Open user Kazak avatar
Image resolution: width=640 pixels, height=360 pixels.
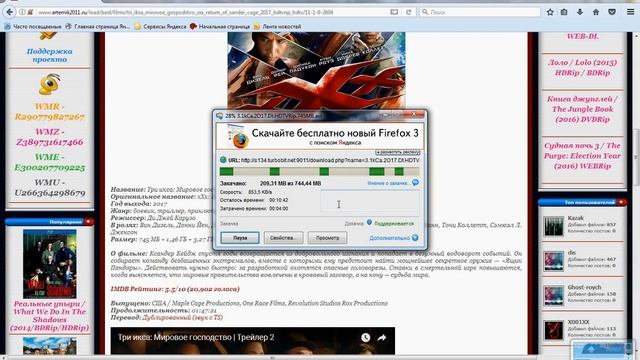[x=553, y=226]
